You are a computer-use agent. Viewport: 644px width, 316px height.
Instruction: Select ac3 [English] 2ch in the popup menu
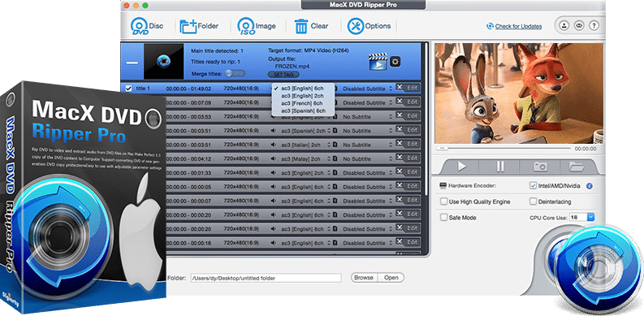point(303,96)
